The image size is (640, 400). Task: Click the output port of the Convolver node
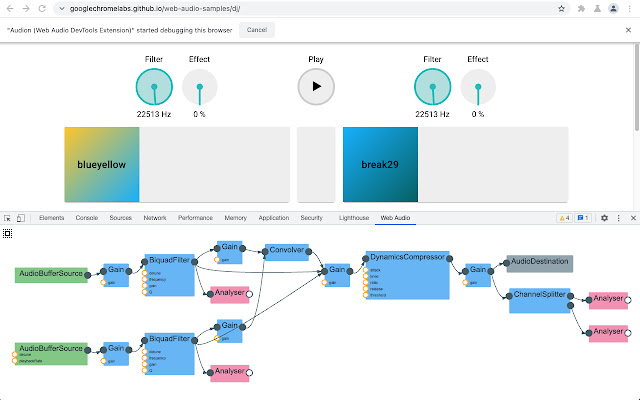click(x=309, y=252)
